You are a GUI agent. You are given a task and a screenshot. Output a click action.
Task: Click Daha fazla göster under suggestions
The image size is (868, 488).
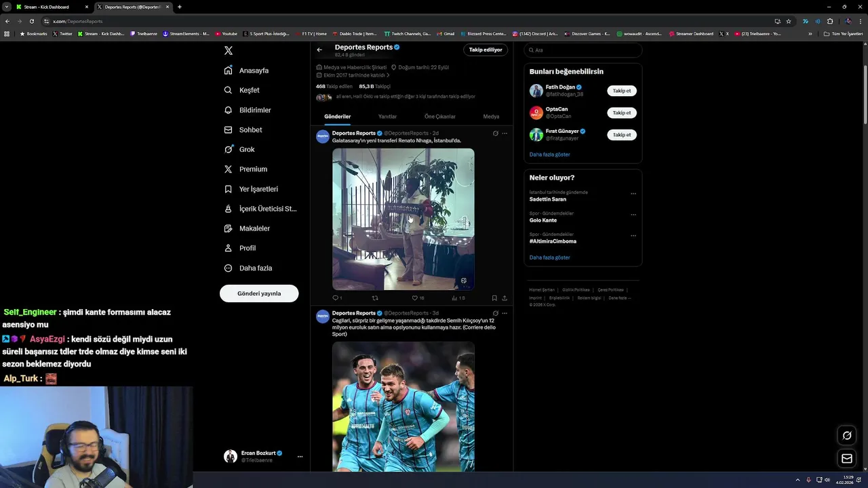(x=549, y=155)
